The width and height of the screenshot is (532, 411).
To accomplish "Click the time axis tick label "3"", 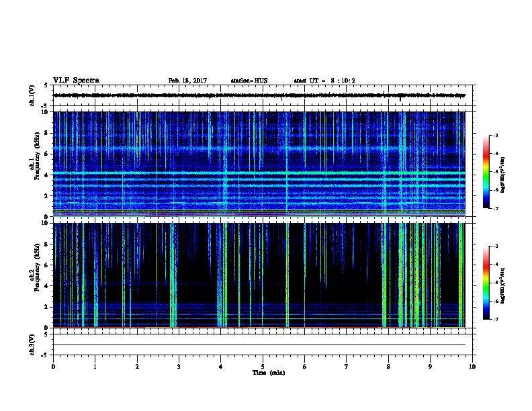I will [179, 367].
